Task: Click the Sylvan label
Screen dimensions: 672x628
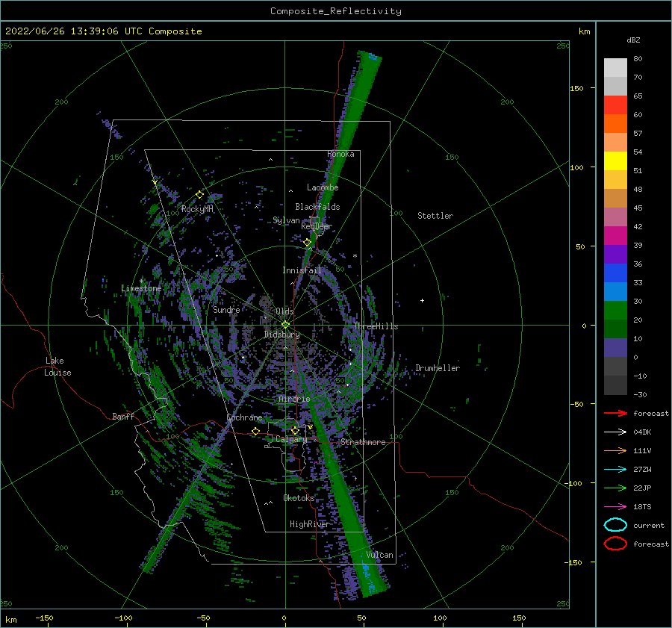Action: click(286, 220)
